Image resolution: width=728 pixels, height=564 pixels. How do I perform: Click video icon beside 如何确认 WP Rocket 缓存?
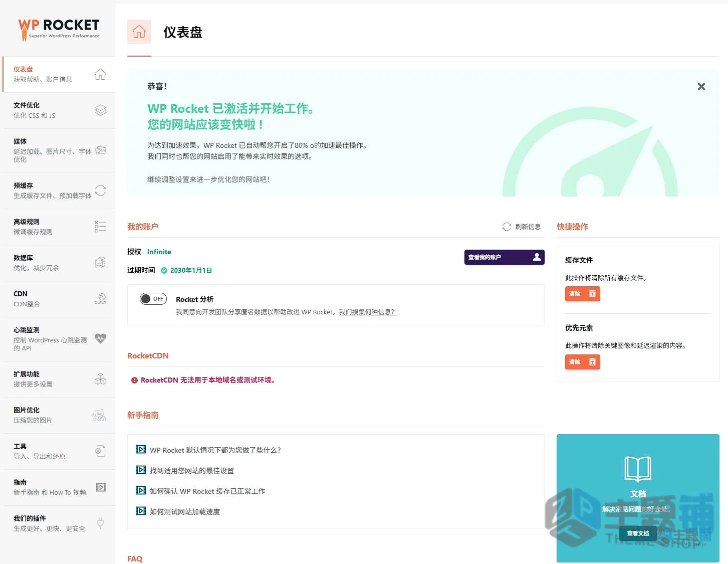(x=141, y=490)
